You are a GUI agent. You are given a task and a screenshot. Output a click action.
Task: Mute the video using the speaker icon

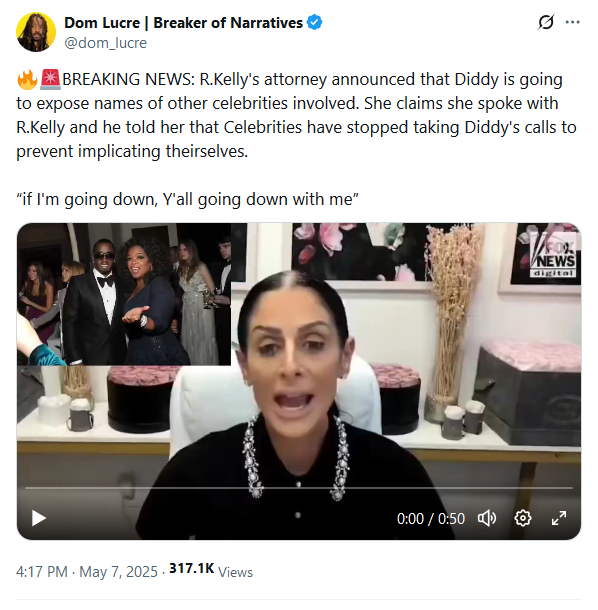pos(487,519)
